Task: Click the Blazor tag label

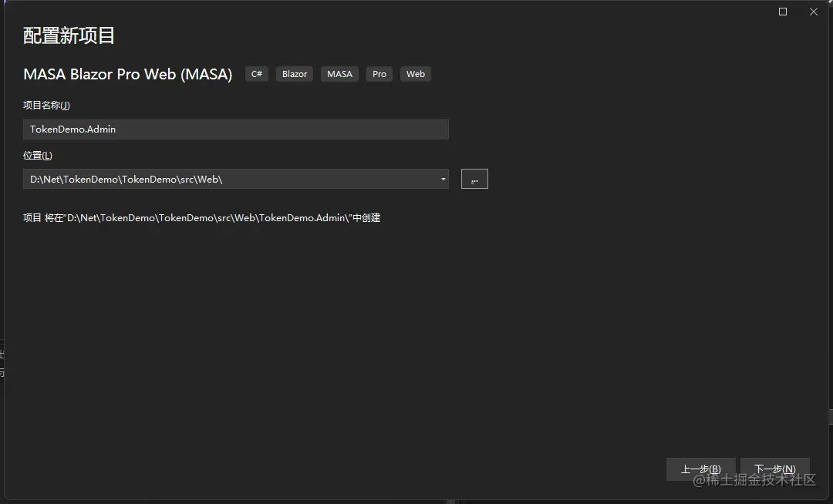Action: (295, 74)
